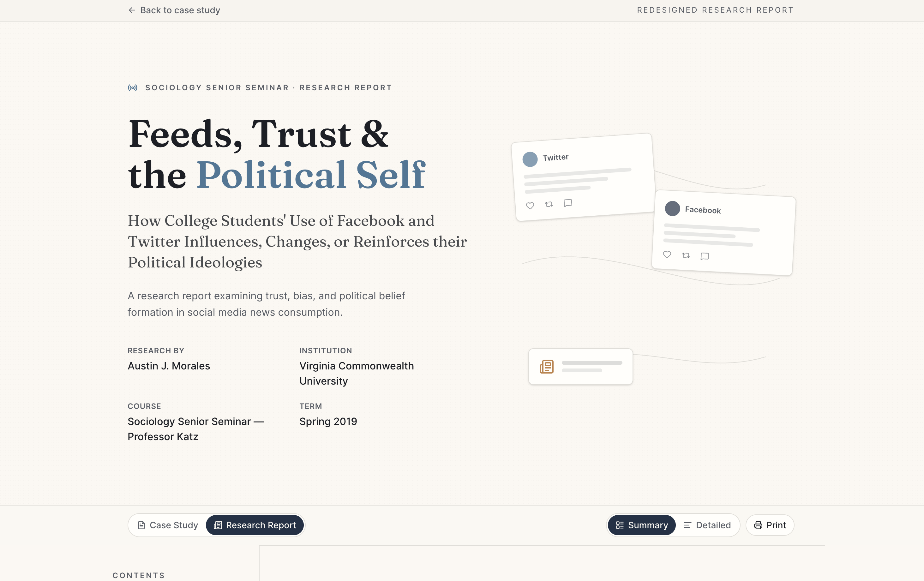
Task: Click the heart icon on Facebook card
Action: tap(667, 255)
